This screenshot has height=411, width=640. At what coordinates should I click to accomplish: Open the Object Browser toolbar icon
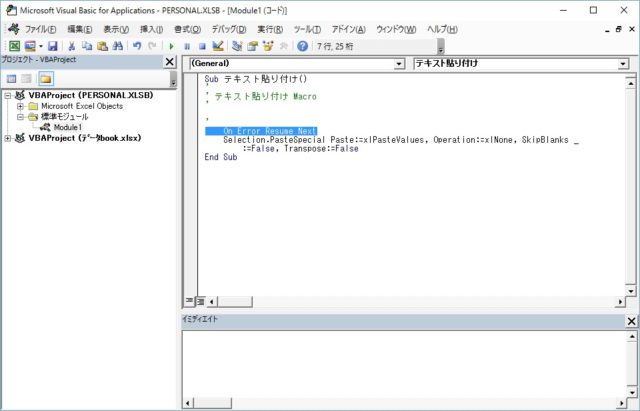[x=268, y=46]
